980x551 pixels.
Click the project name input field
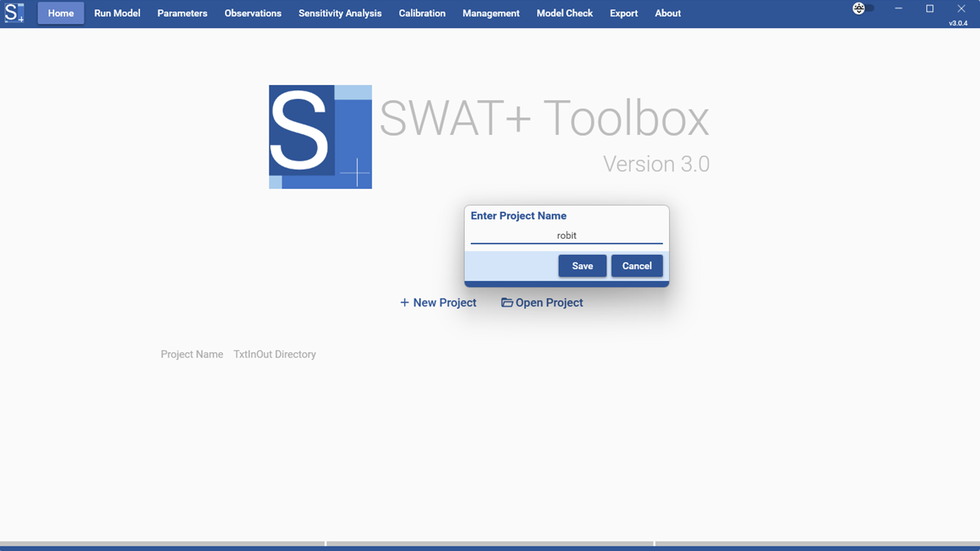pyautogui.click(x=567, y=236)
